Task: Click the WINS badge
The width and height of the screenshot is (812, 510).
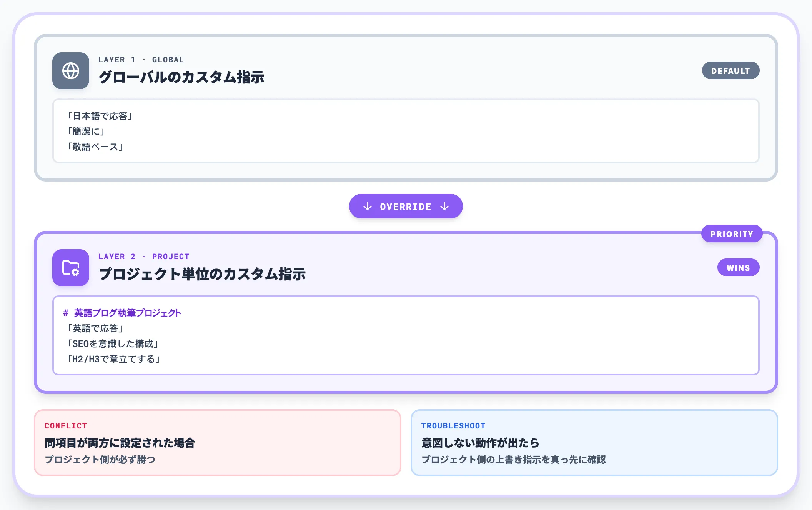Action: pos(738,268)
